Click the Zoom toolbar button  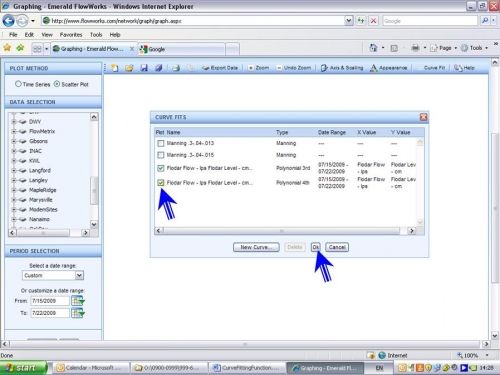tap(258, 68)
